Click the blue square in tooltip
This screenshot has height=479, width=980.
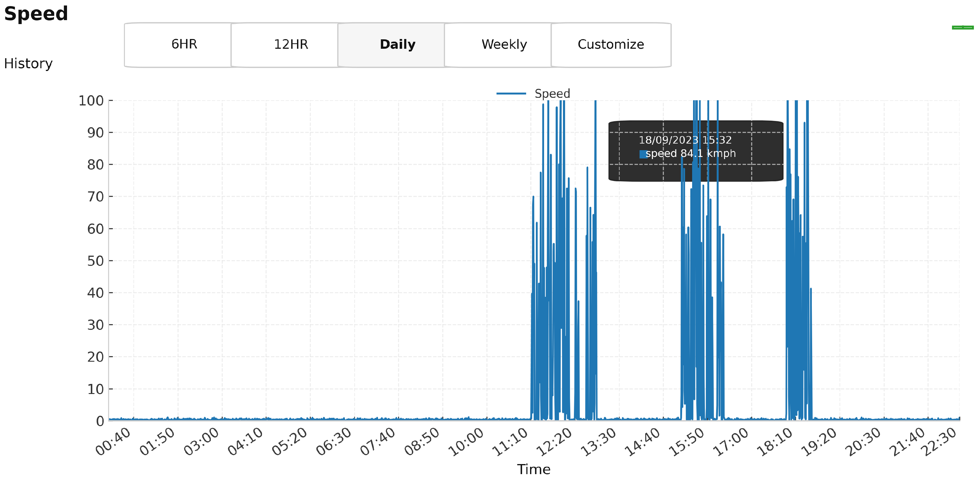(642, 154)
